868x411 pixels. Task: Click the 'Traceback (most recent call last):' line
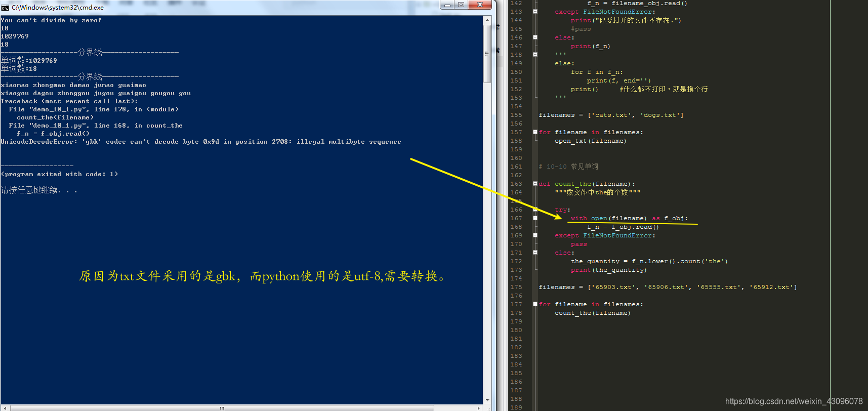pos(69,101)
